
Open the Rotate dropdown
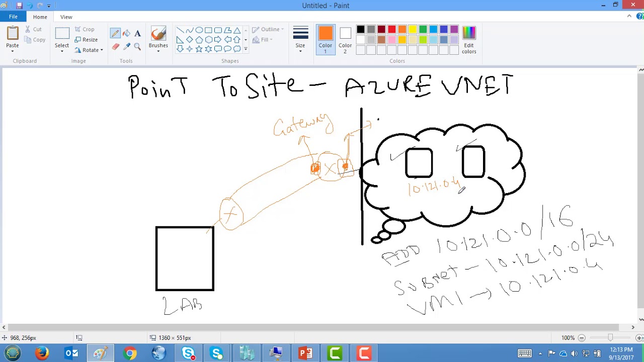89,50
